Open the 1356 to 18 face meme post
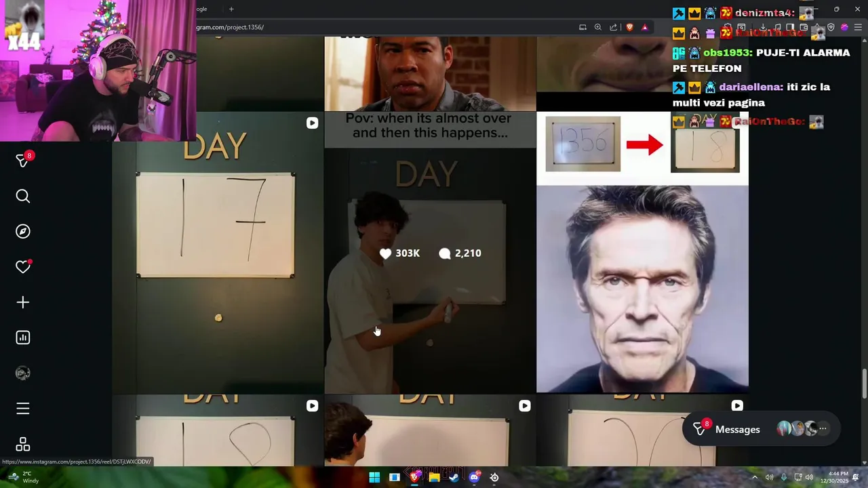This screenshot has height=488, width=868. 642,252
